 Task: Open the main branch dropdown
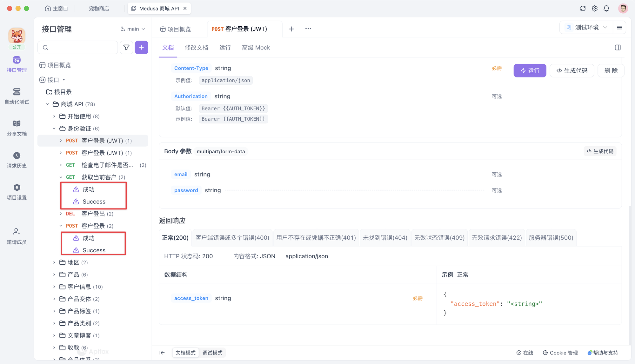(x=133, y=29)
